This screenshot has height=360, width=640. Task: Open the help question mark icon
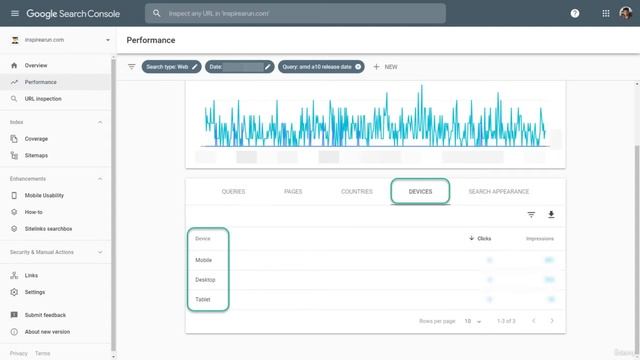click(575, 13)
